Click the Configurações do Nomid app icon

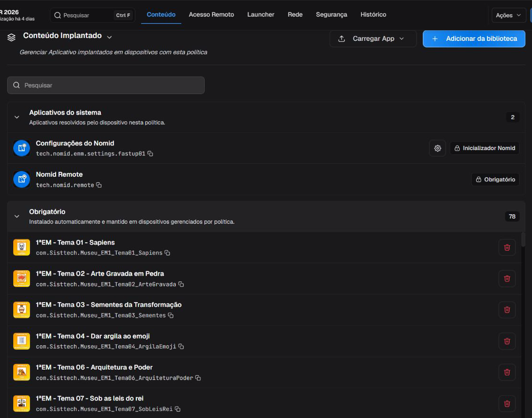22,148
